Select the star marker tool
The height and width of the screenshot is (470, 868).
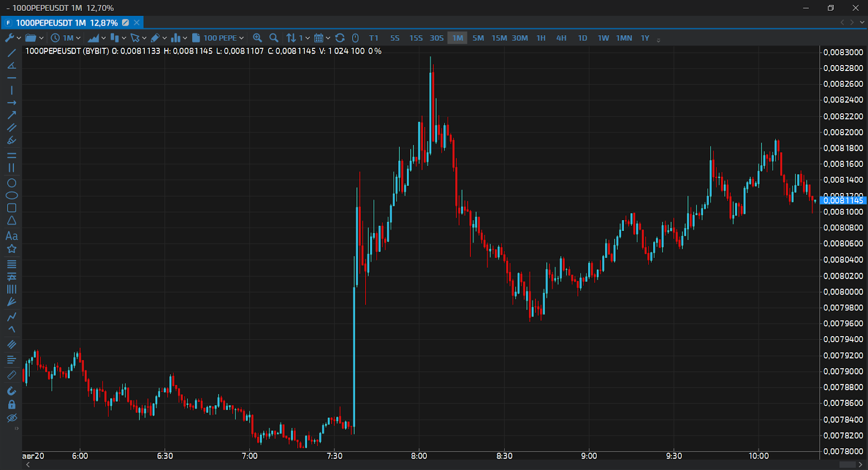click(11, 249)
